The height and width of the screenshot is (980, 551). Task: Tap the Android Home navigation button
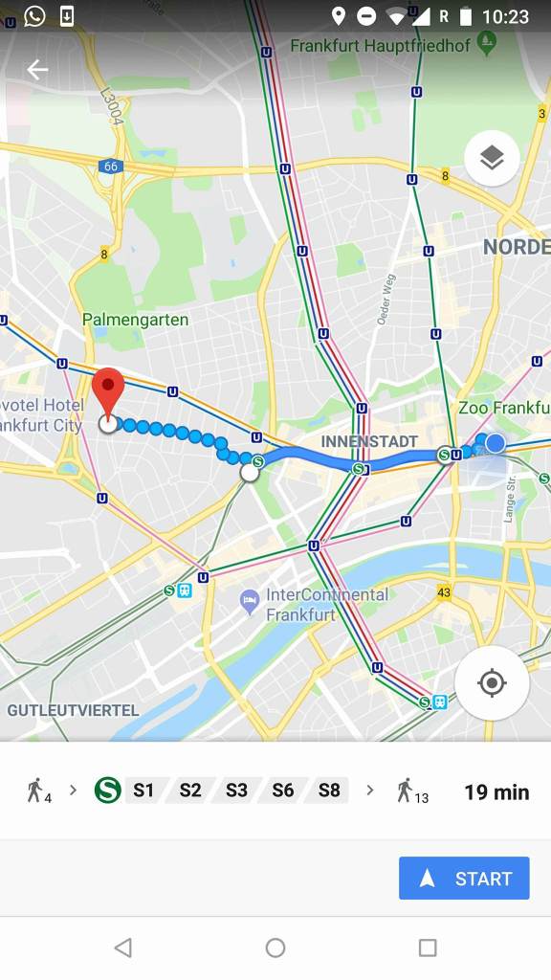[x=275, y=948]
